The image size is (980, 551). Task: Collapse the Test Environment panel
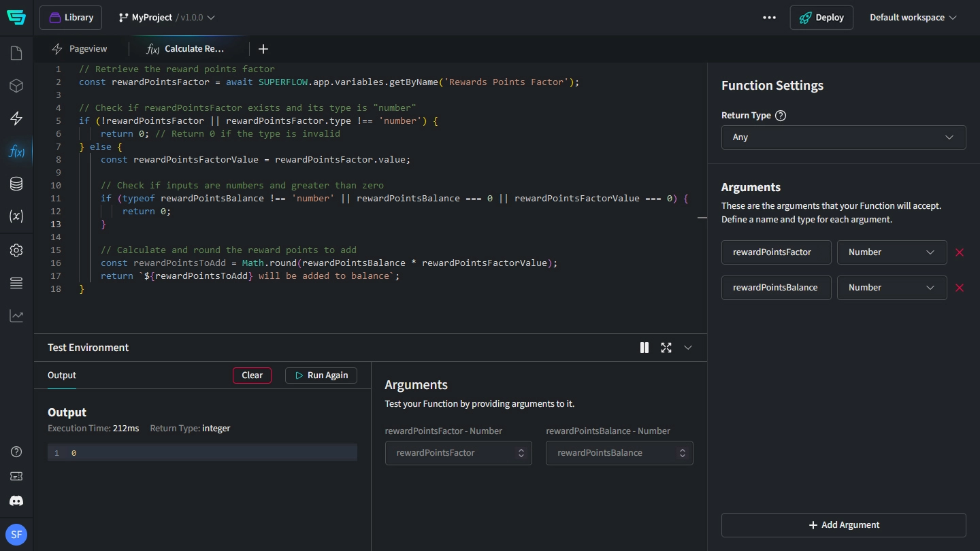pos(688,348)
